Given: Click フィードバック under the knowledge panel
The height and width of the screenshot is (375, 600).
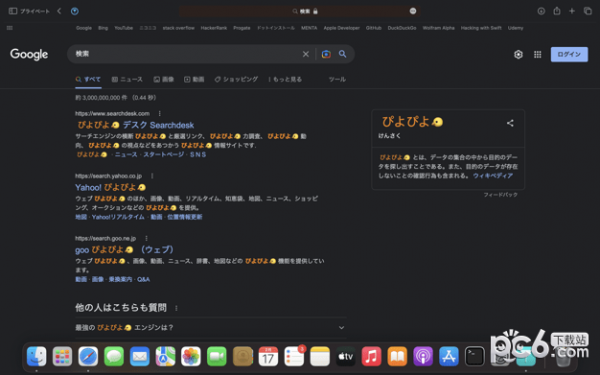Looking at the screenshot, I should coord(501,195).
